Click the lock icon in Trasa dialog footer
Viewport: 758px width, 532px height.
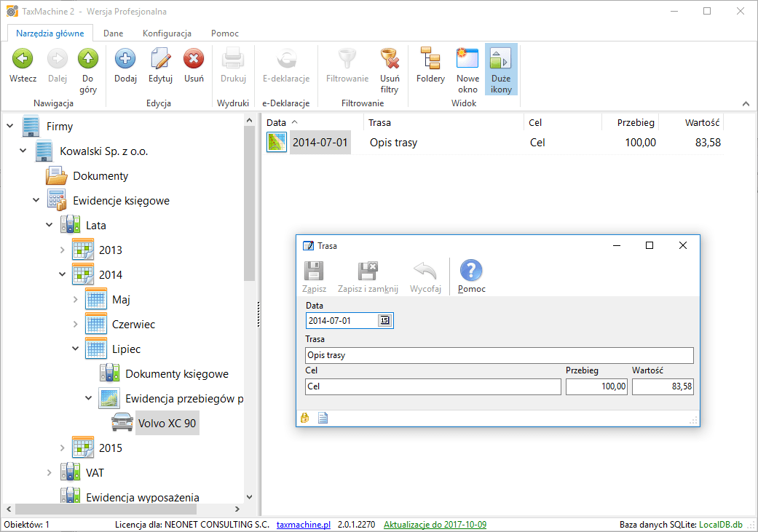coord(305,418)
